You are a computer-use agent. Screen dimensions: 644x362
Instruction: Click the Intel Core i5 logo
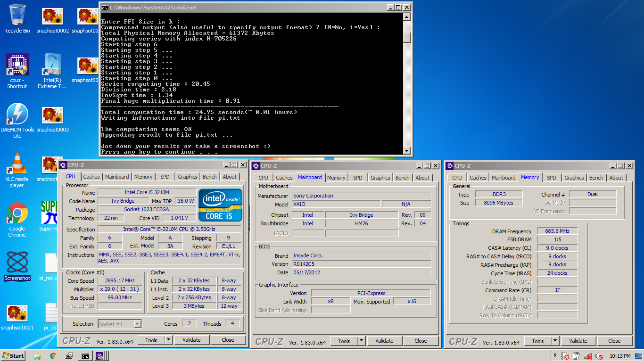click(220, 205)
